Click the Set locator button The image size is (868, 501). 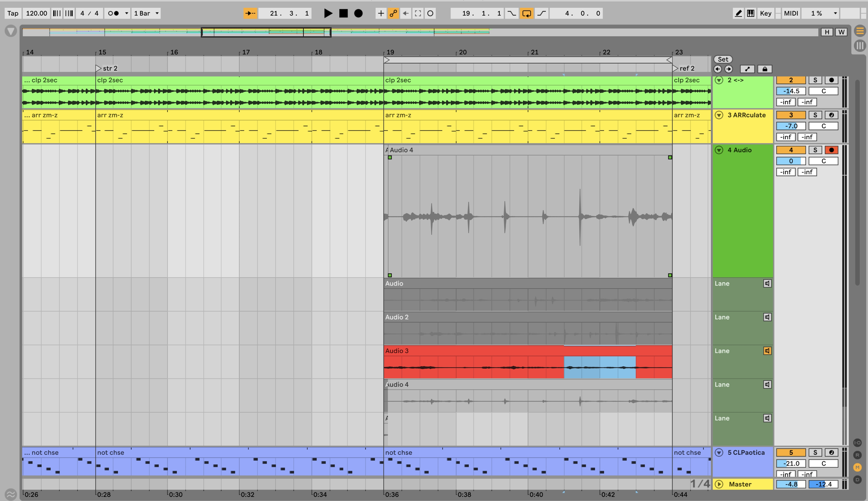pos(723,59)
